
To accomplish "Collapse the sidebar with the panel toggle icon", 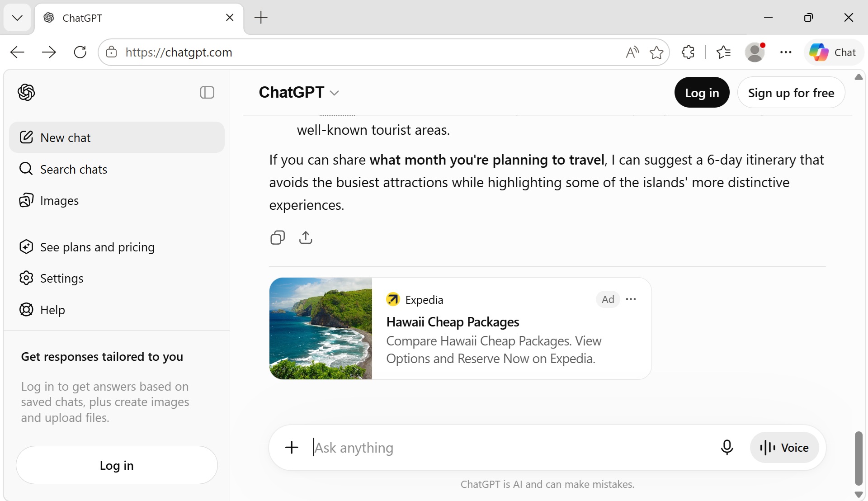I will coord(207,92).
